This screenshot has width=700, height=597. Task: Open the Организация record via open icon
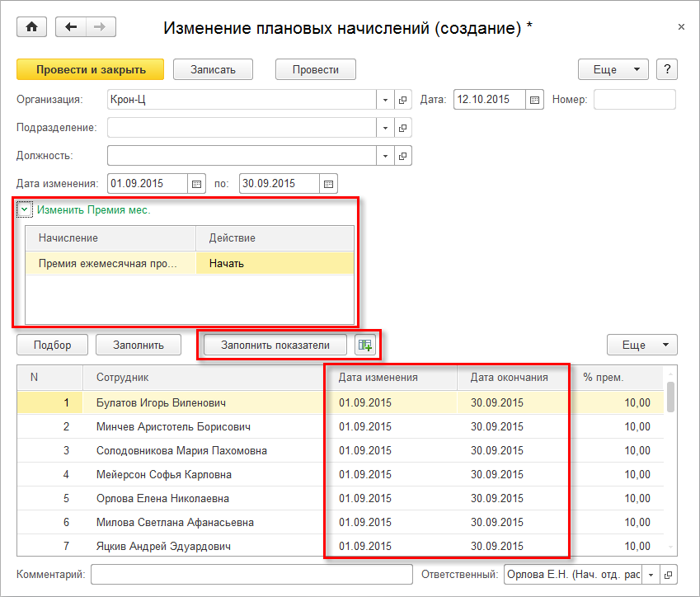pyautogui.click(x=402, y=100)
